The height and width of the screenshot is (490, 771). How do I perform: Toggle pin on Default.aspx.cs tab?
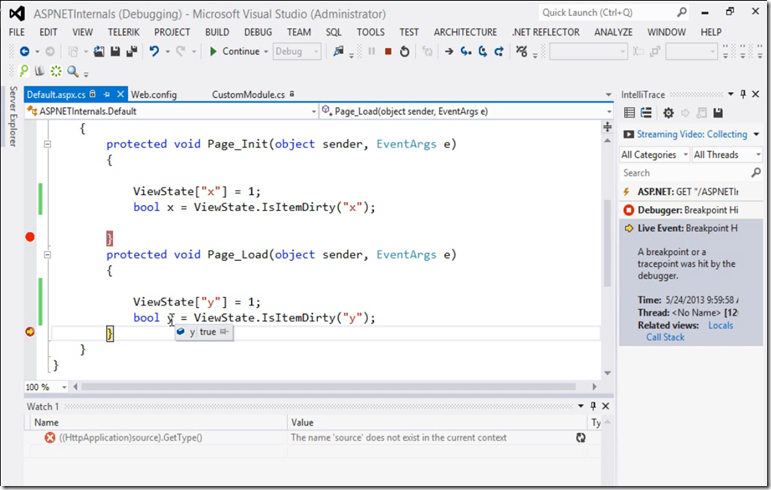107,94
